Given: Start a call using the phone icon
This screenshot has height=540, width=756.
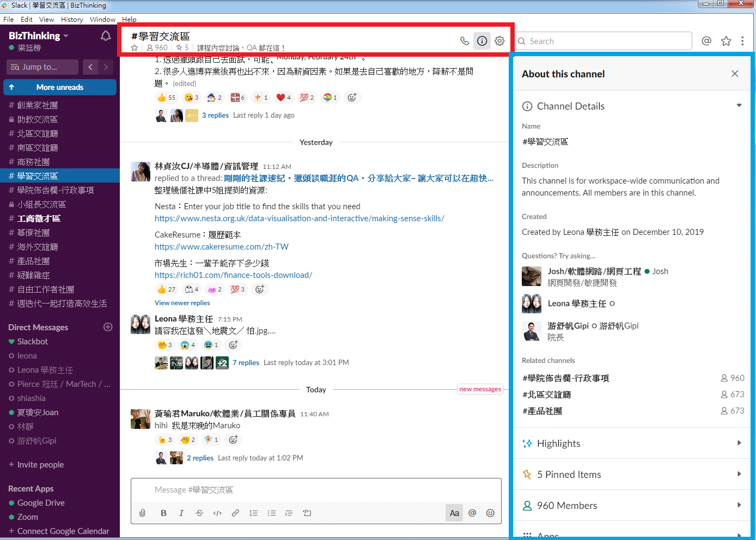Looking at the screenshot, I should (x=464, y=41).
